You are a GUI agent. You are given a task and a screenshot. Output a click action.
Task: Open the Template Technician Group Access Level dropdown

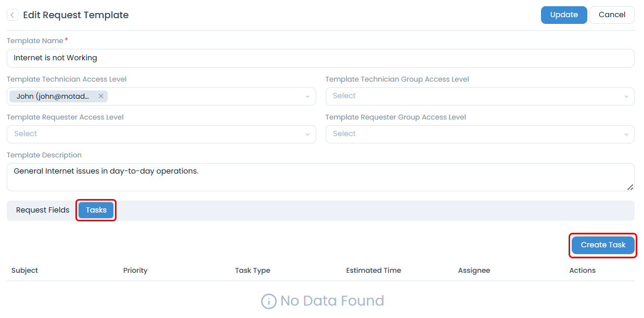pyautogui.click(x=479, y=96)
